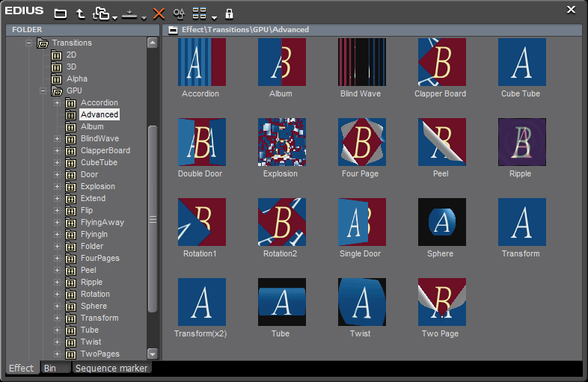Collapse the Transitions tree node
Image resolution: width=588 pixels, height=382 pixels.
(29, 43)
